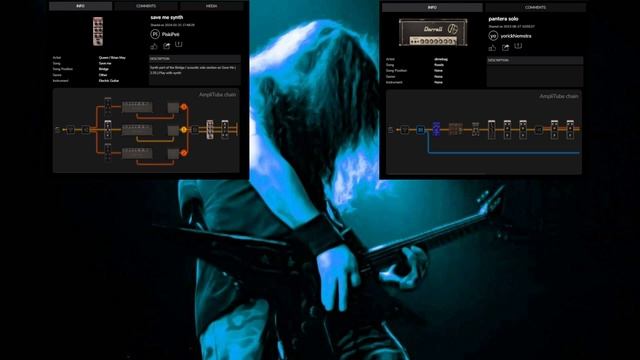Like the save me synth preset
Image resolution: width=640 pixels, height=360 pixels.
click(x=154, y=47)
